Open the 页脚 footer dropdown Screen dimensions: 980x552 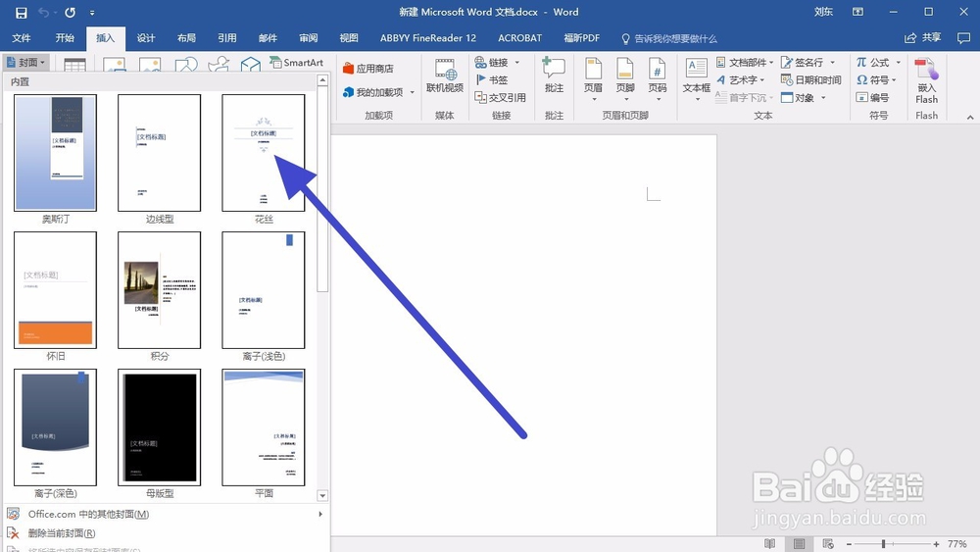pyautogui.click(x=625, y=79)
